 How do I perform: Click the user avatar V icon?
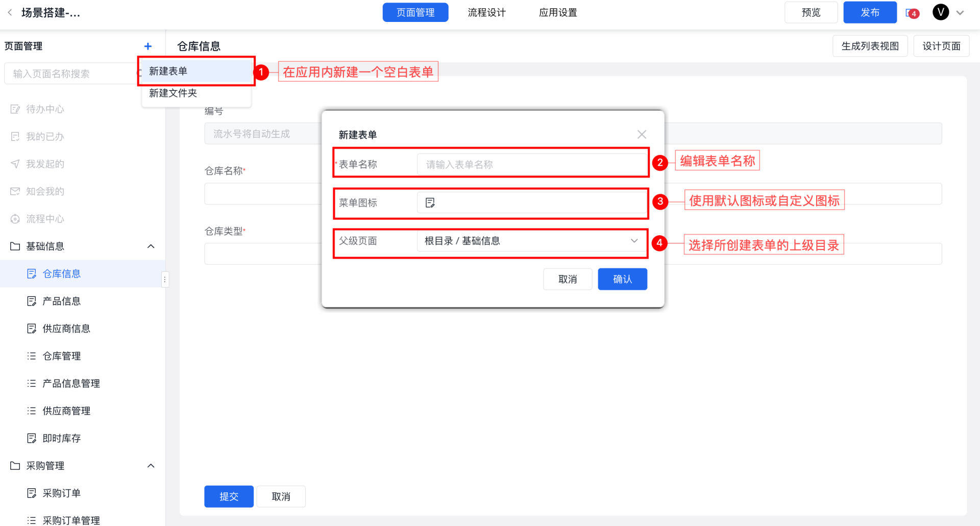click(x=940, y=12)
